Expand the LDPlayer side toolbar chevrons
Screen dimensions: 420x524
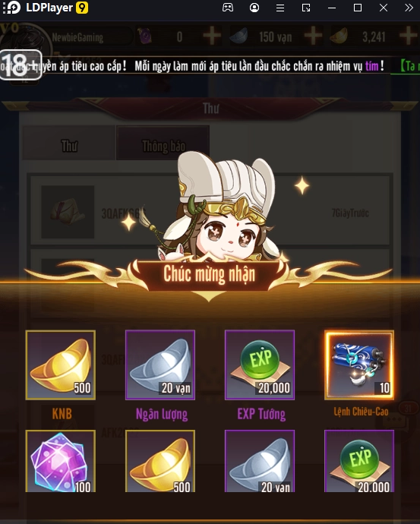[x=409, y=8]
